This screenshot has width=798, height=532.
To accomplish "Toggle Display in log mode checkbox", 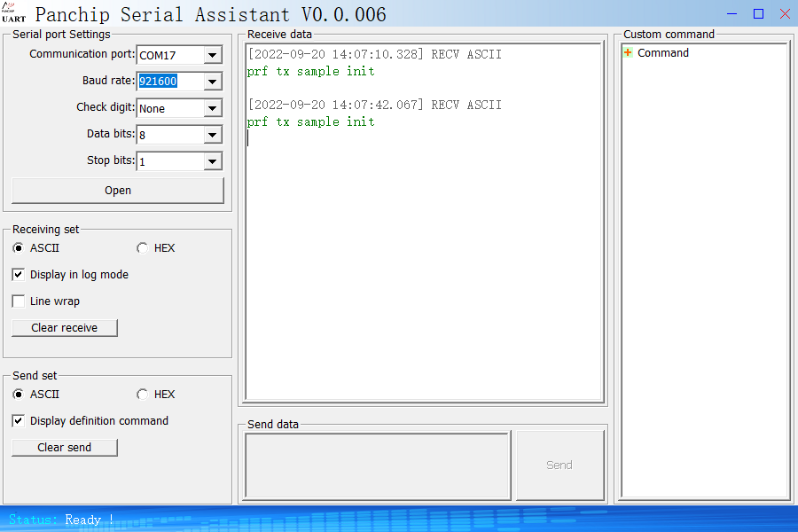I will click(19, 275).
